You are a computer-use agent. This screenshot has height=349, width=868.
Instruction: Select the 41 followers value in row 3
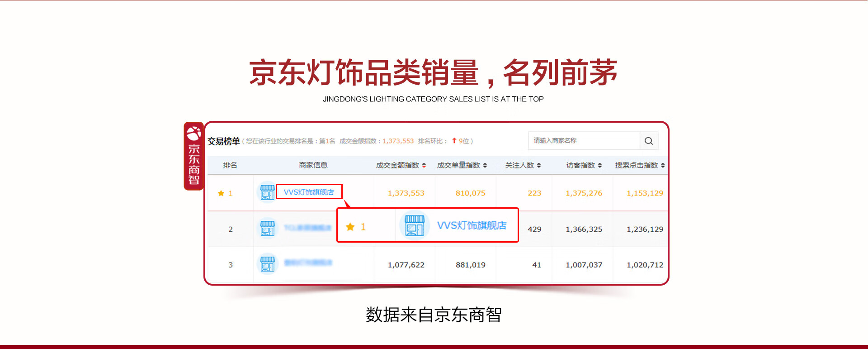point(537,265)
